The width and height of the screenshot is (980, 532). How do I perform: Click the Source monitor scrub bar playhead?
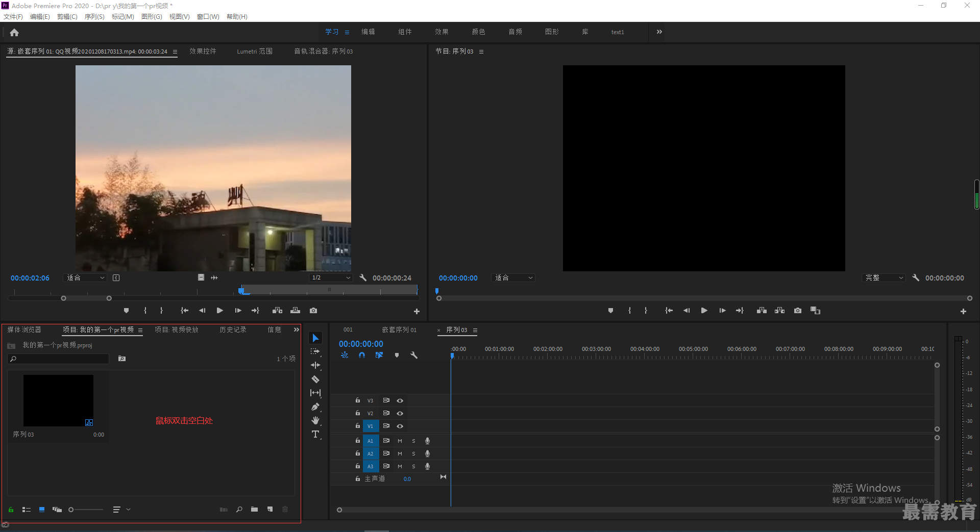coord(241,291)
